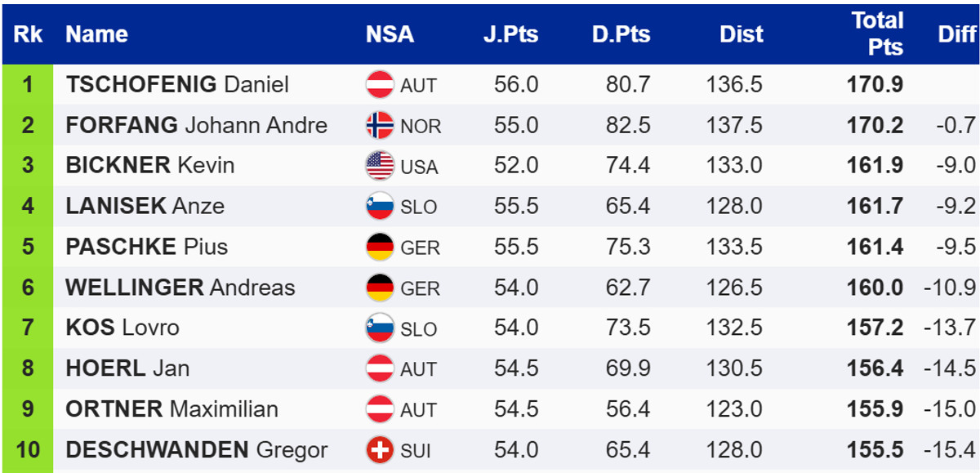Open FORFANG Johann Andre's name

click(x=196, y=126)
